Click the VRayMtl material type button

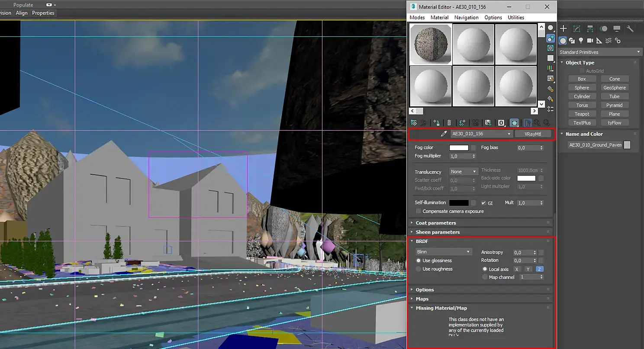(x=533, y=134)
